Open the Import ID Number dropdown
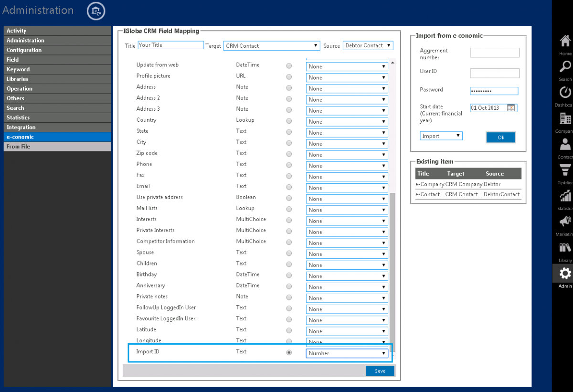This screenshot has height=392, width=573. 347,353
